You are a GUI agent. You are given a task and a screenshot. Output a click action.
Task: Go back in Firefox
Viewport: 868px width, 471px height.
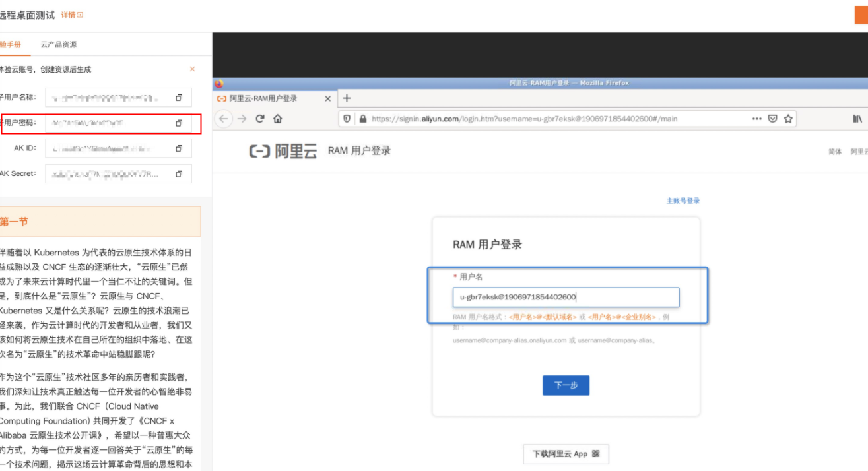[224, 119]
